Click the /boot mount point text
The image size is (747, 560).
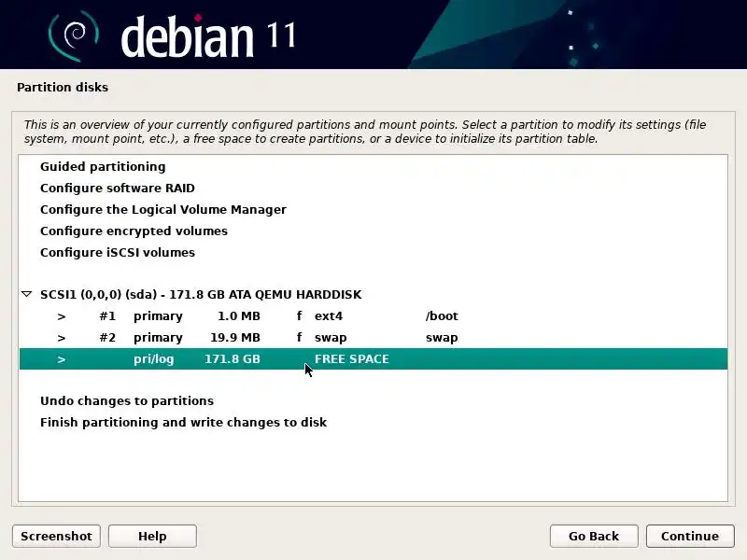tap(442, 316)
